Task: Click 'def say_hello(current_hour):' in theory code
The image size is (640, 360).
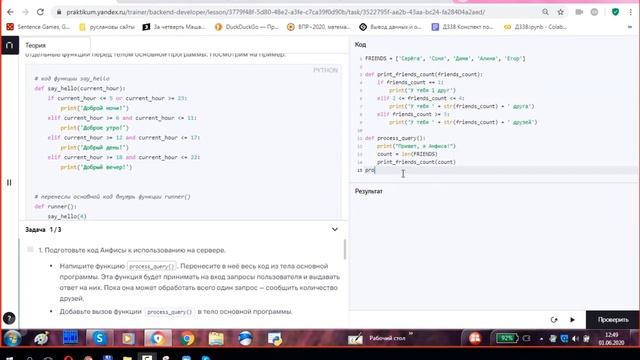Action: coord(80,89)
